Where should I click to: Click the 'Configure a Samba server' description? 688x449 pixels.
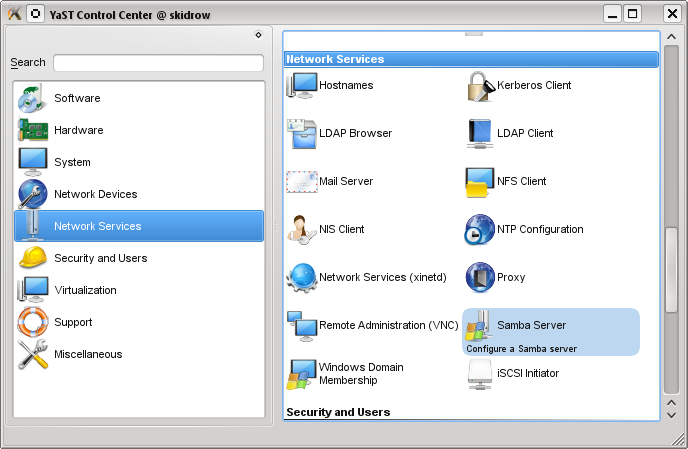click(522, 349)
